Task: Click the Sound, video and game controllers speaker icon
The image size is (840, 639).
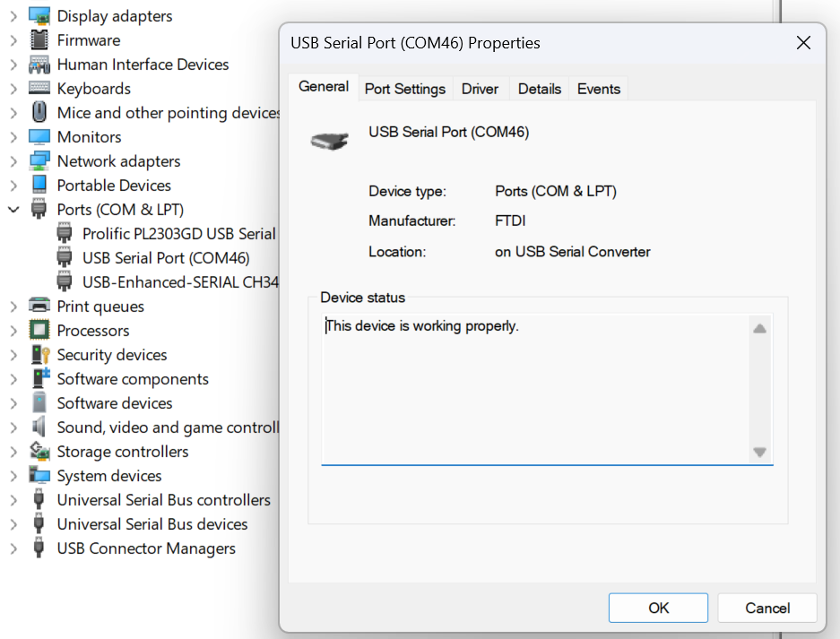Action: pos(39,427)
